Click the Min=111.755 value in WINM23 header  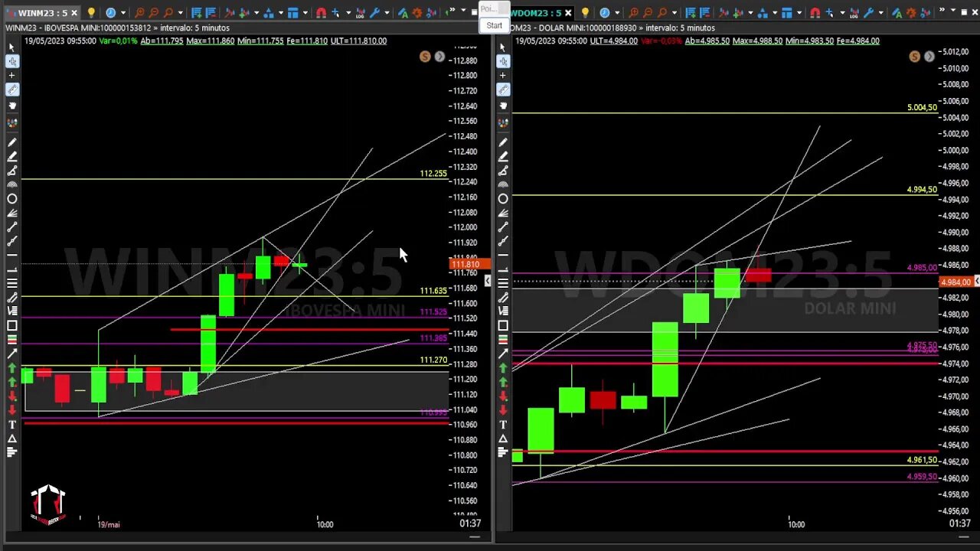point(260,41)
